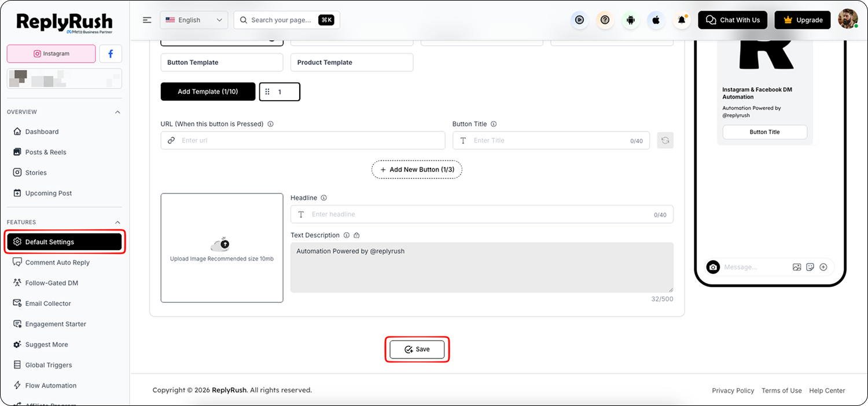Click the ReplyRush logo
This screenshot has width=868, height=406.
(64, 23)
